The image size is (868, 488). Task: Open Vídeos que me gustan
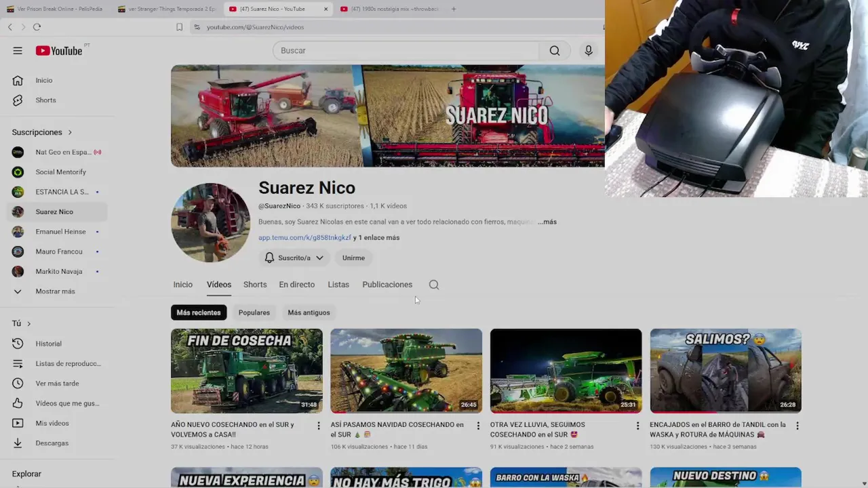[x=57, y=403]
